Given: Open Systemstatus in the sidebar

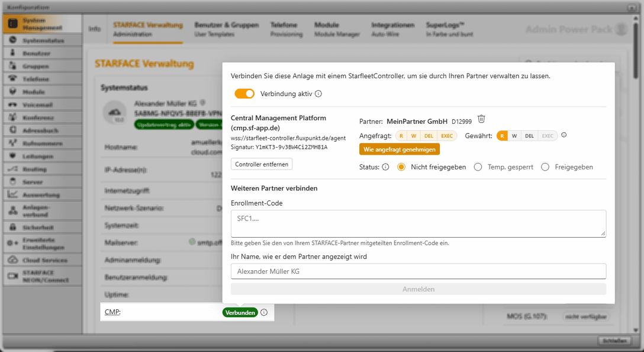Looking at the screenshot, I should click(x=42, y=40).
